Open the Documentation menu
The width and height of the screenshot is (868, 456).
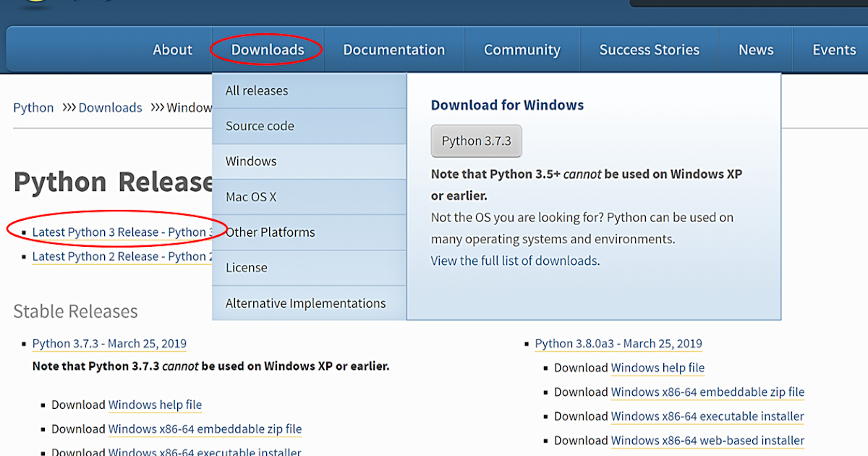[x=393, y=49]
